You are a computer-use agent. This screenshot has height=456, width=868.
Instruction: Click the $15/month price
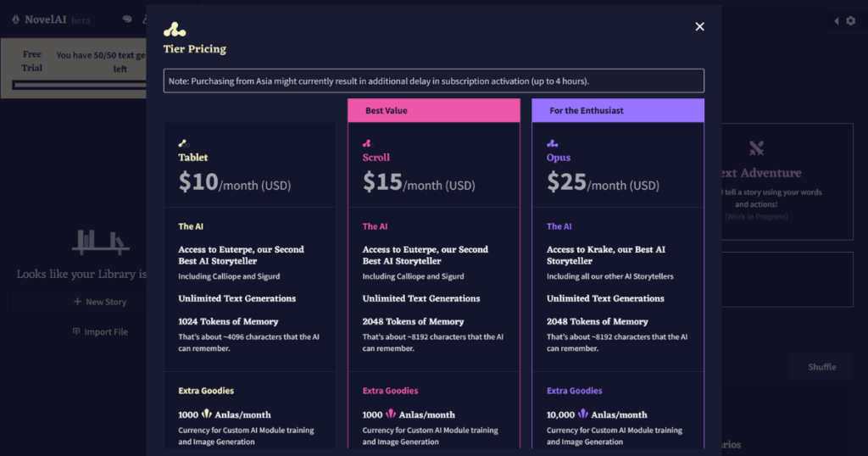pyautogui.click(x=419, y=181)
